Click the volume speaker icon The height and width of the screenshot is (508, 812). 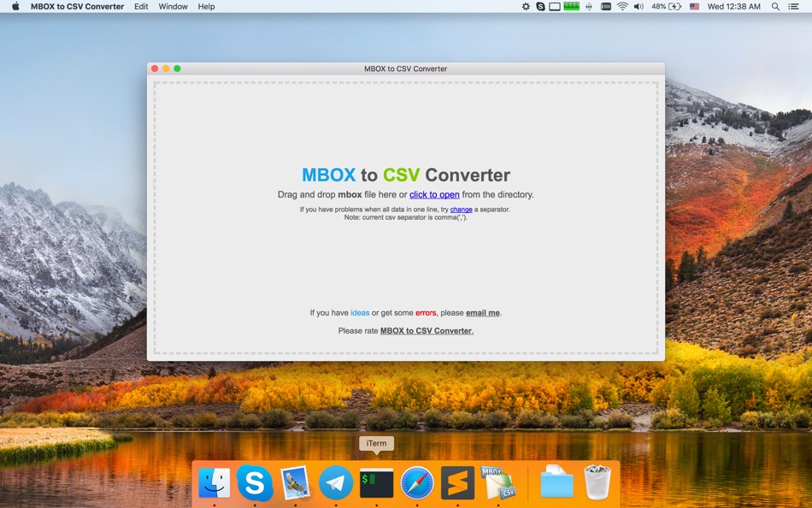(x=638, y=6)
